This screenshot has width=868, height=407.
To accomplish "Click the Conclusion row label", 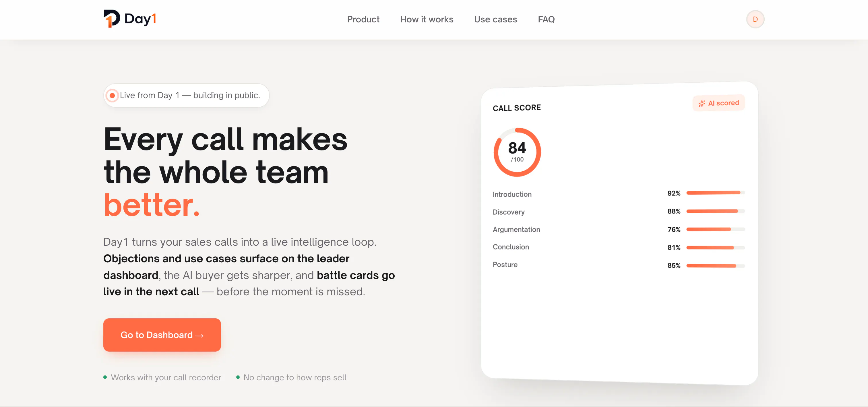I will pyautogui.click(x=511, y=247).
